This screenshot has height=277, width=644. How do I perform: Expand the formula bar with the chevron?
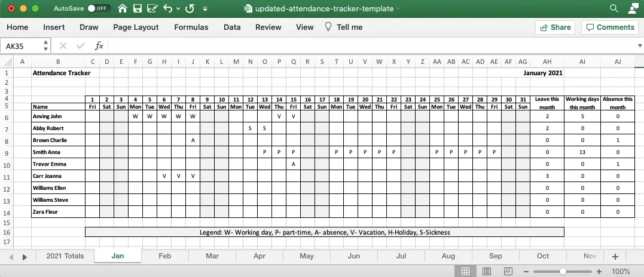tap(640, 45)
